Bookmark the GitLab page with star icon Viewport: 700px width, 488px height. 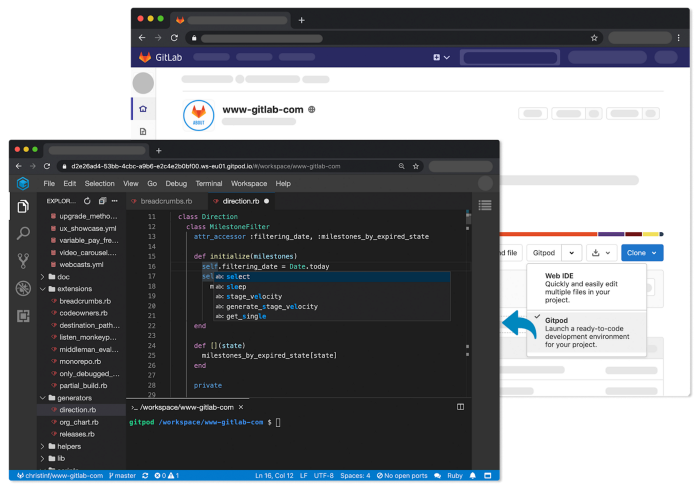(x=594, y=38)
